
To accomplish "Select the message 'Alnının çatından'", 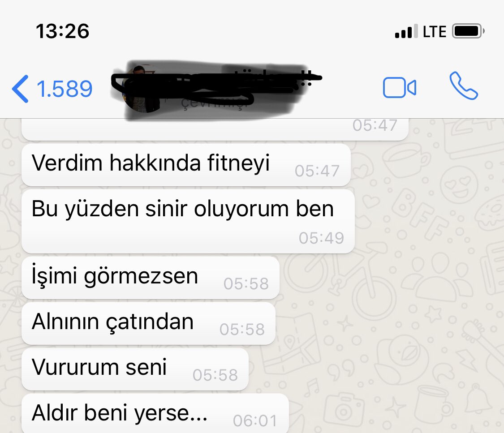I will [148, 323].
